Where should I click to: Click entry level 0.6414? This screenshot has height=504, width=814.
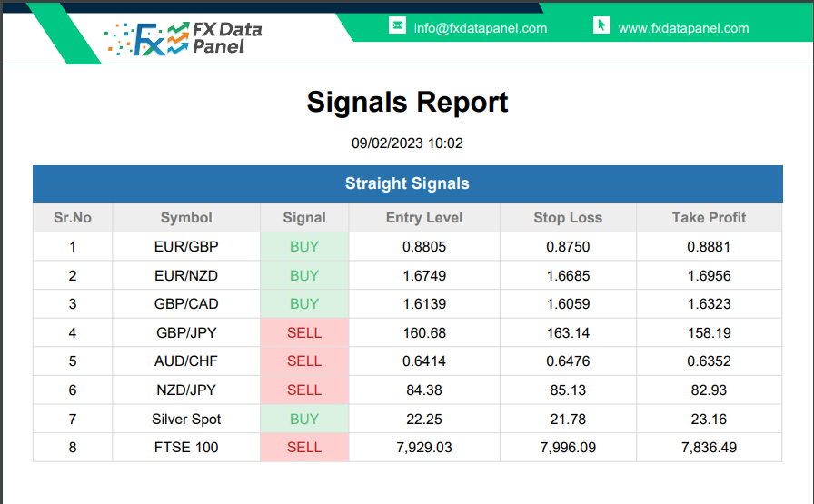[x=424, y=361]
